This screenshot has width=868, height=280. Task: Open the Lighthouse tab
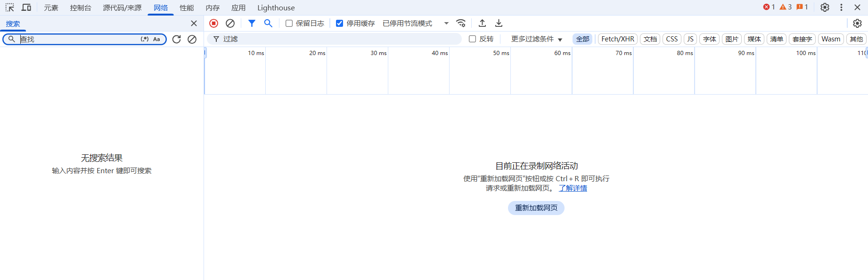[276, 8]
